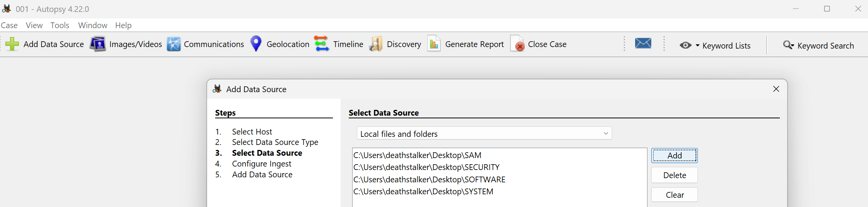Image resolution: width=868 pixels, height=207 pixels.
Task: Start the Discovery tool icon
Action: tap(376, 44)
